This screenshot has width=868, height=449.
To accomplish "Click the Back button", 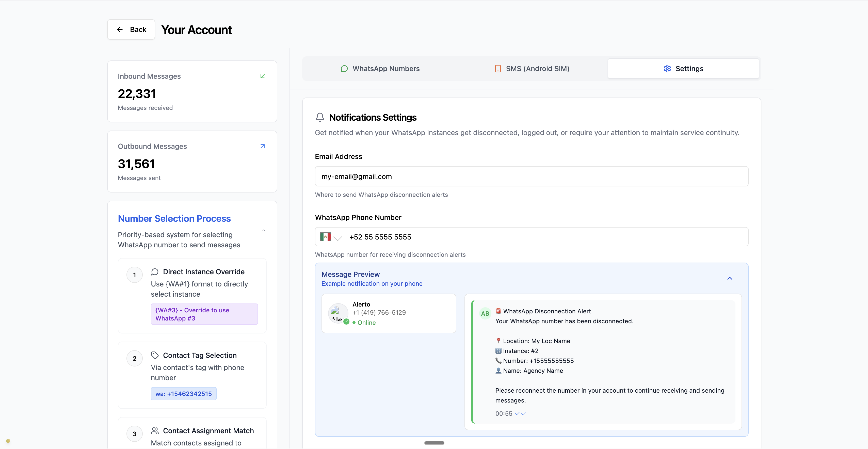I will [131, 29].
